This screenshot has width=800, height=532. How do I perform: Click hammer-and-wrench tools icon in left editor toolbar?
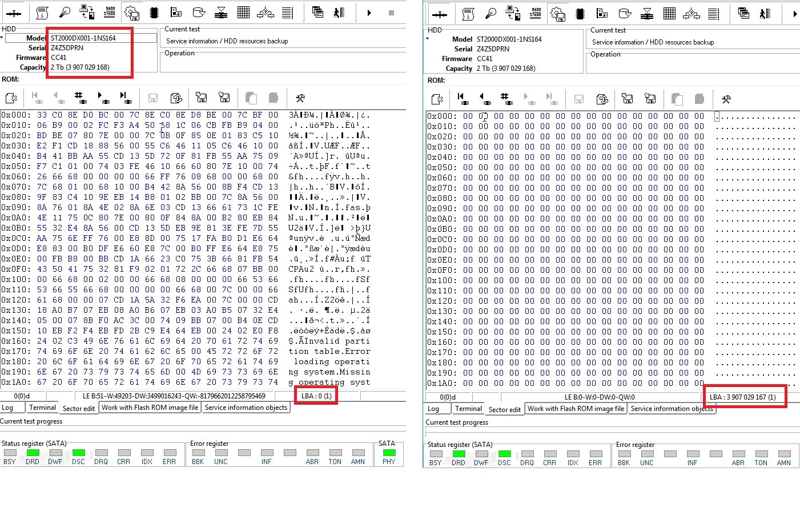tap(300, 98)
